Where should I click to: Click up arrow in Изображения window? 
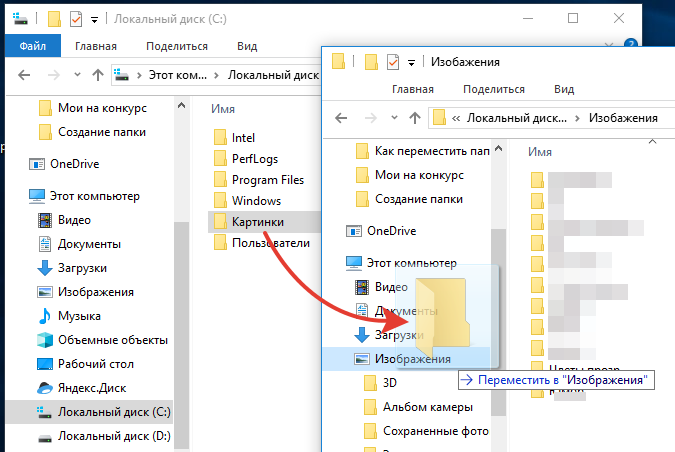click(415, 118)
